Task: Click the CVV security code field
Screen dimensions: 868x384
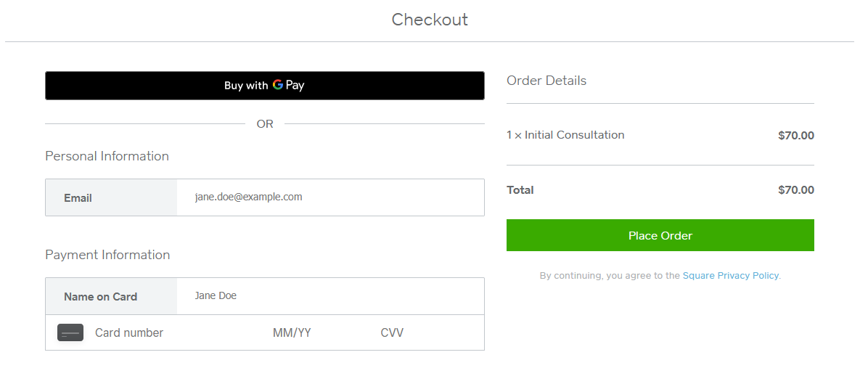Action: coord(392,333)
